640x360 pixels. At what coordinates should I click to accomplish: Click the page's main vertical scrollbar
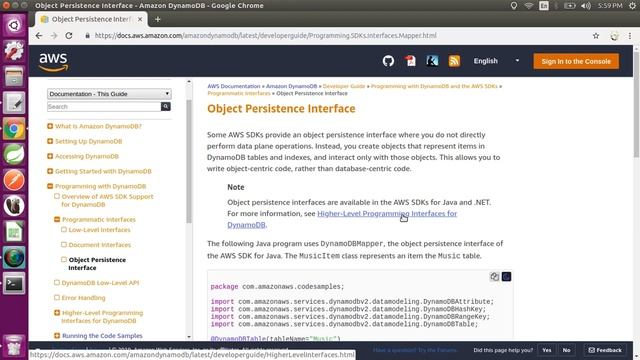coord(636,104)
